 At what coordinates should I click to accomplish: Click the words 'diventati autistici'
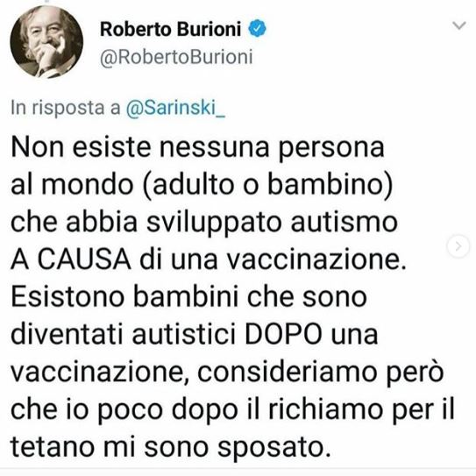point(124,335)
